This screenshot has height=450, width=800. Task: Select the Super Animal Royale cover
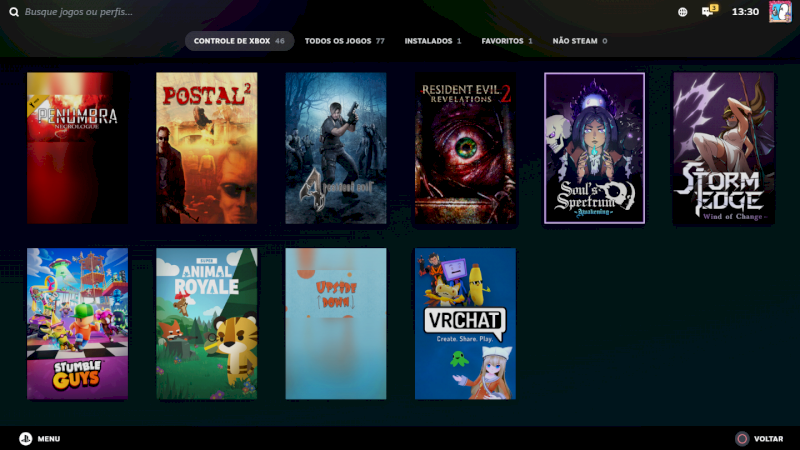207,323
